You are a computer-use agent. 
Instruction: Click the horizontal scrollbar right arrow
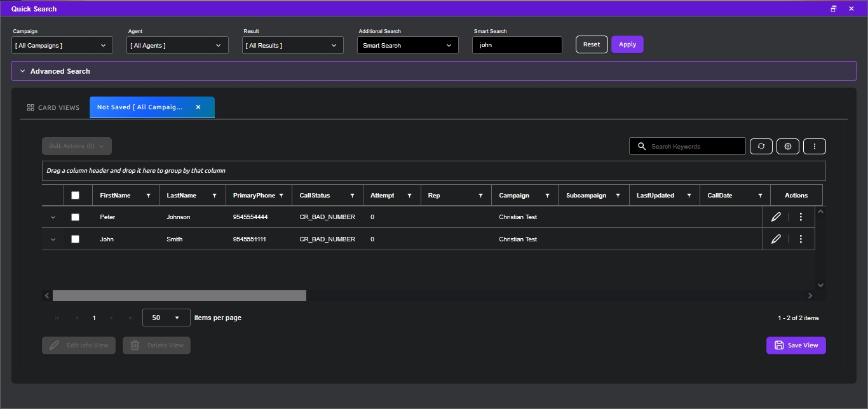810,296
